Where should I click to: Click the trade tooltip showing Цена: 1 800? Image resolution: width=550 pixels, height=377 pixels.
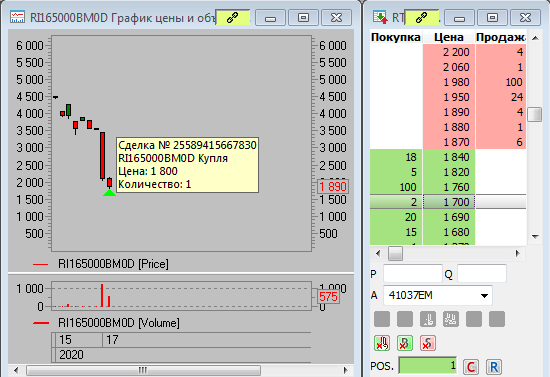(187, 165)
